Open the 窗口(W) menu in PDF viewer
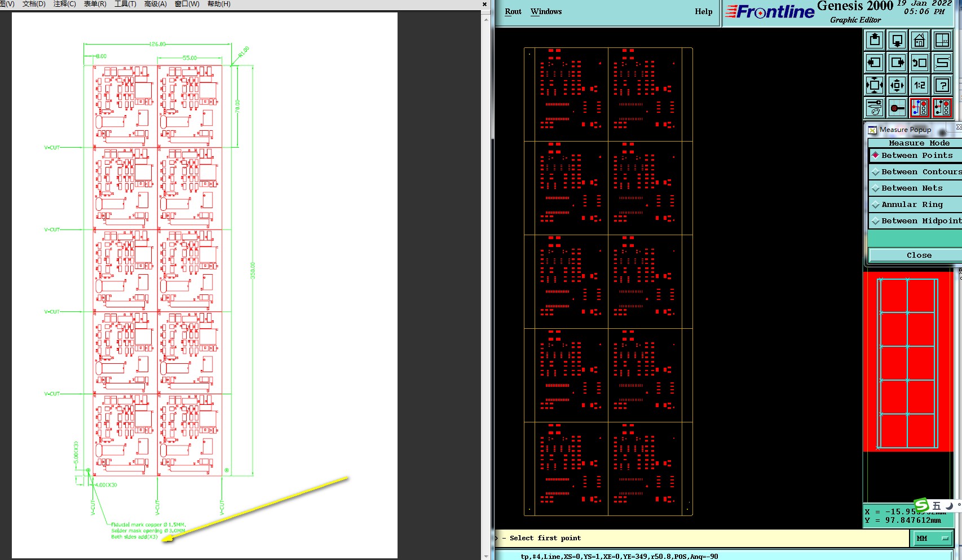This screenshot has height=560, width=962. tap(187, 4)
